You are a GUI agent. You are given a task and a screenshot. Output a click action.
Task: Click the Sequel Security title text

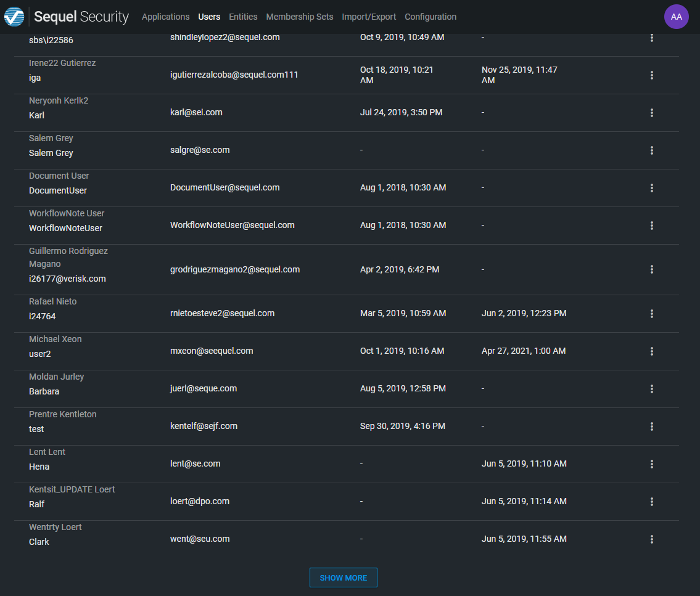81,17
